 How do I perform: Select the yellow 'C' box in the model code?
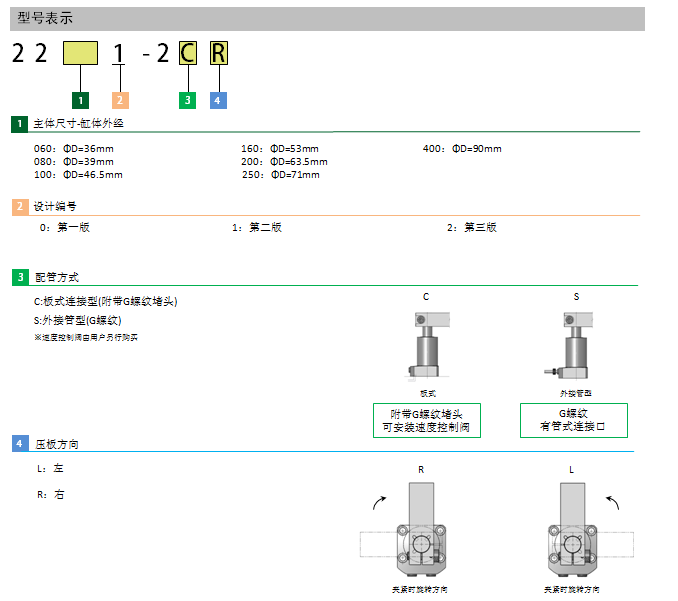(x=187, y=53)
